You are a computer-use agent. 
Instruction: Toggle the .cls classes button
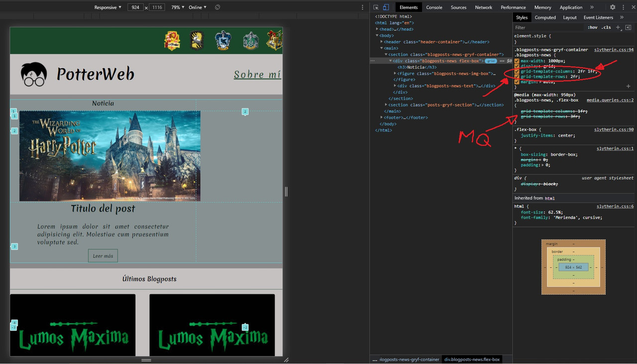(x=606, y=27)
